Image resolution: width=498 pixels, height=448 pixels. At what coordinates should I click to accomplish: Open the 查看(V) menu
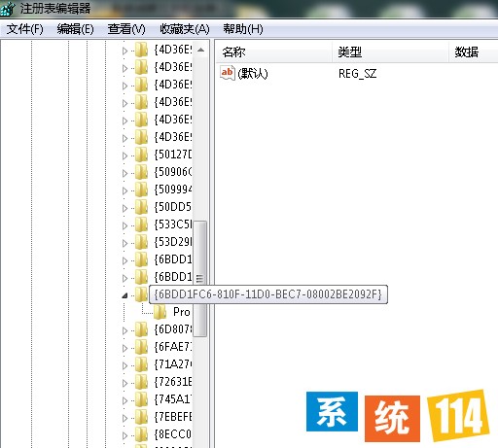tap(126, 29)
